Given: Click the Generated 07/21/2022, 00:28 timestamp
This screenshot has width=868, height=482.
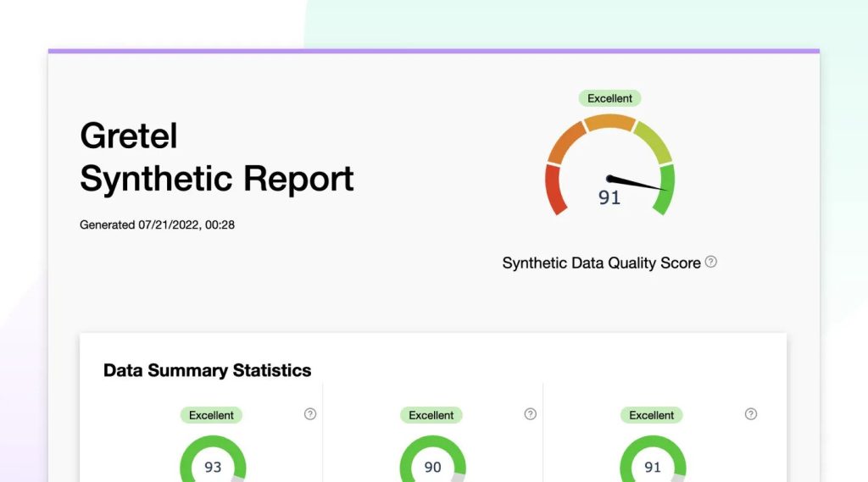Looking at the screenshot, I should (157, 224).
